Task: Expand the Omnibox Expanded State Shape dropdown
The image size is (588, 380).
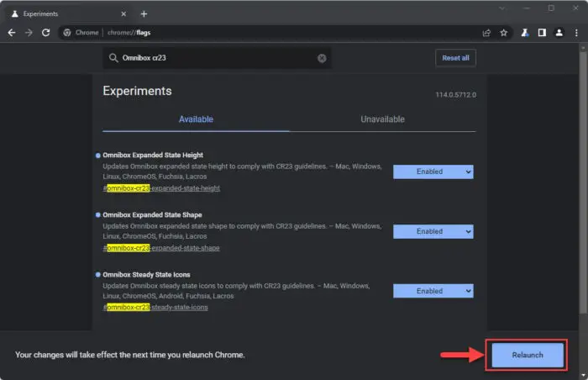Action: click(433, 231)
